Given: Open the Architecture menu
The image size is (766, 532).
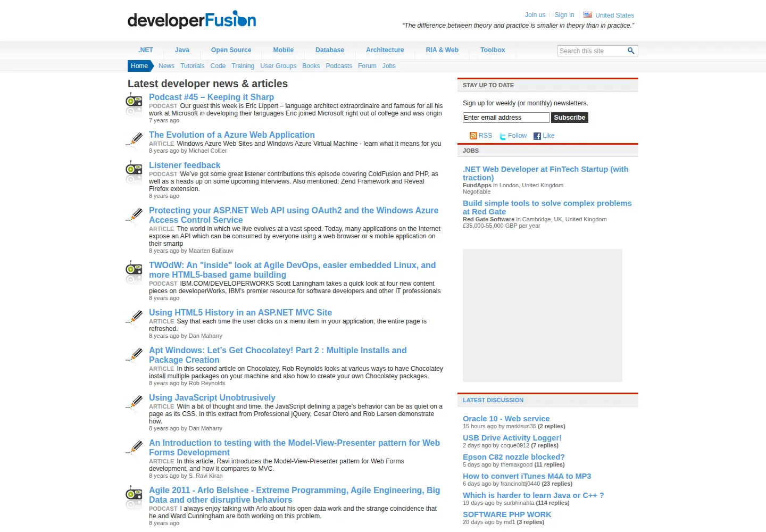Looking at the screenshot, I should pos(385,50).
